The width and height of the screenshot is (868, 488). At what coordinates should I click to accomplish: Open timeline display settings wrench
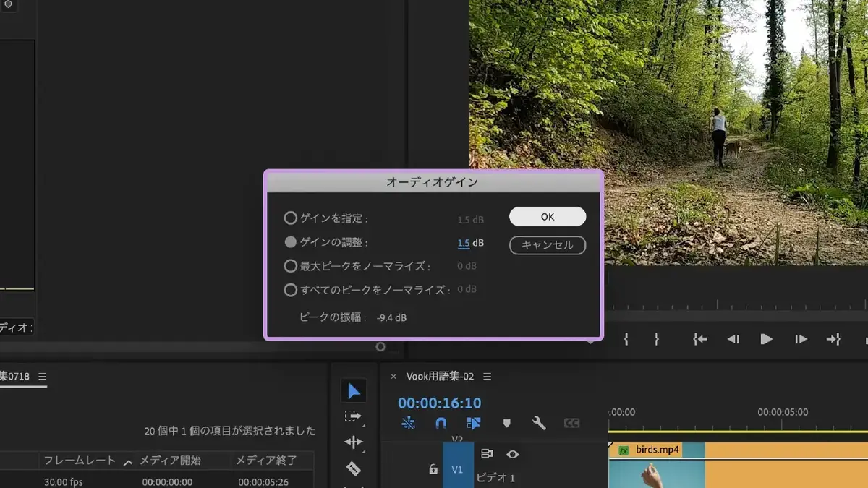point(539,423)
